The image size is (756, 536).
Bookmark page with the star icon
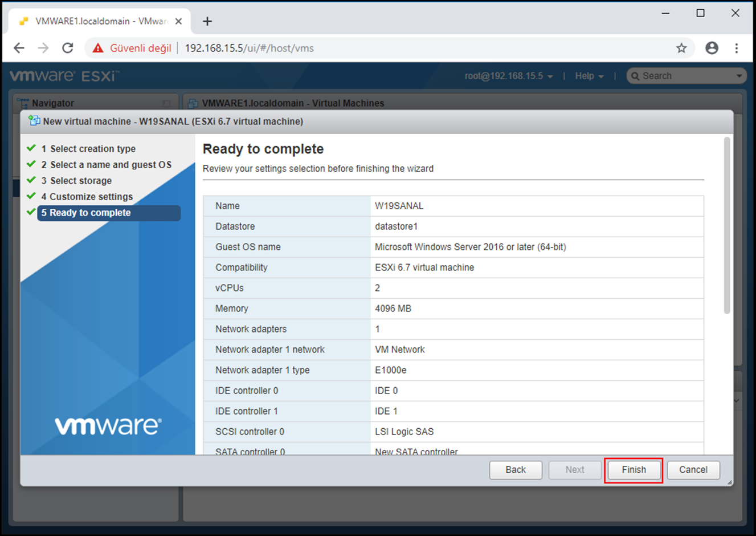681,48
